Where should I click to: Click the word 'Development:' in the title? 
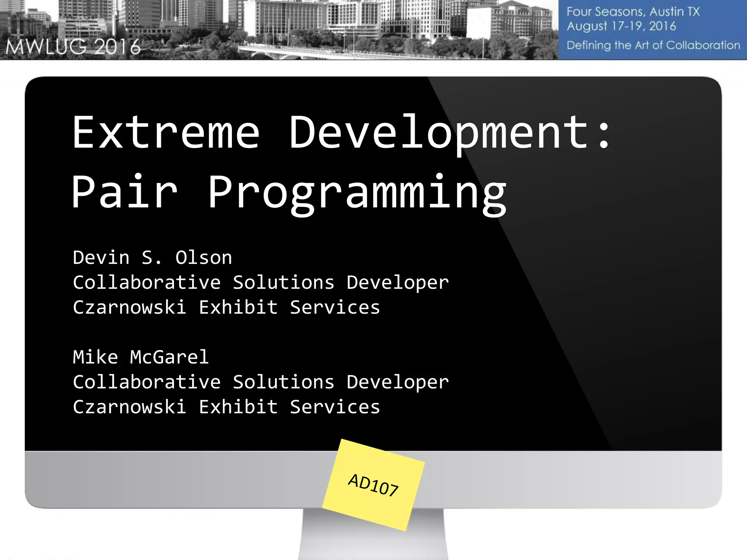(449, 132)
